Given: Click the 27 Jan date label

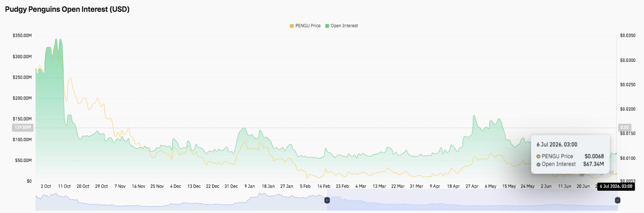Looking at the screenshot, I should (287, 187).
